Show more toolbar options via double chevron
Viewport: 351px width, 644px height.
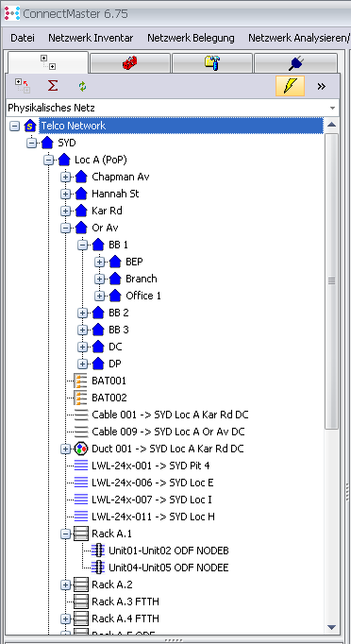[321, 86]
